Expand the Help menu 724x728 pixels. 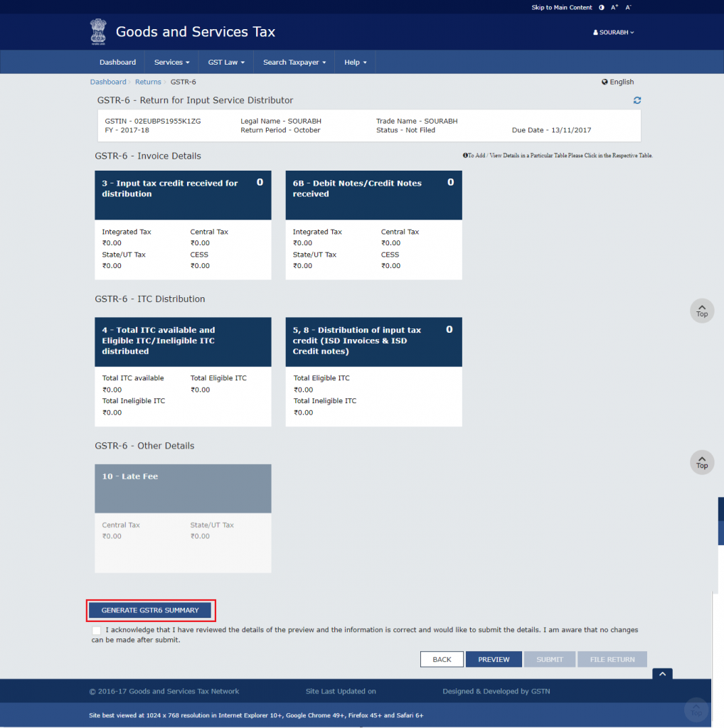(355, 63)
